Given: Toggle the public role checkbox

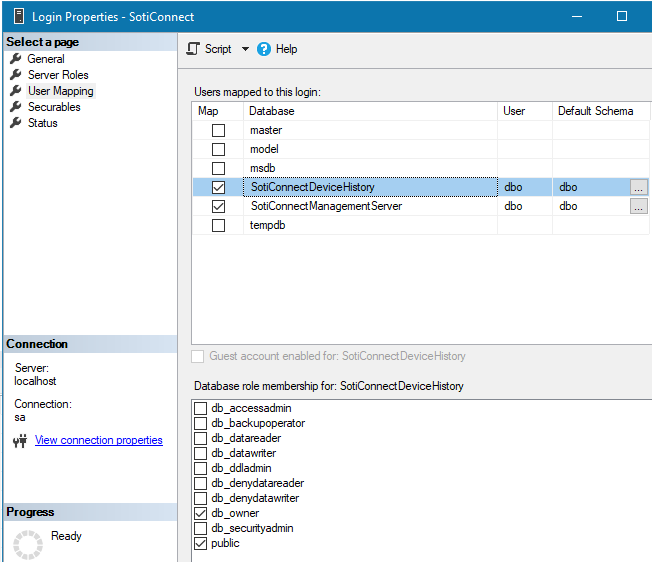Looking at the screenshot, I should [x=200, y=543].
